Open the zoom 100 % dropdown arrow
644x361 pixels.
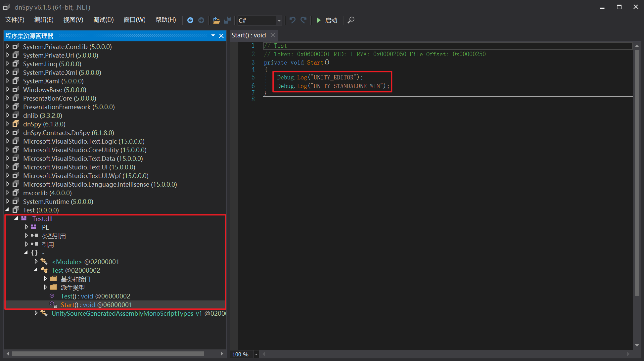pos(256,354)
